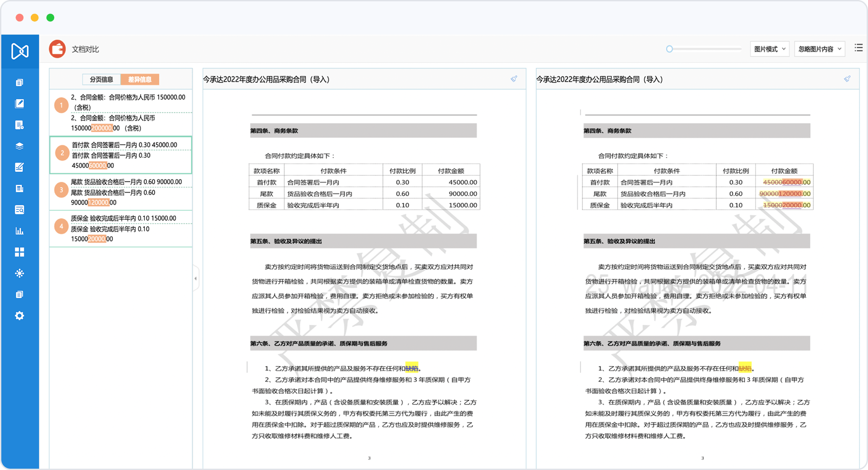Click the macOS yellow minimize window button
868x470 pixels.
(x=35, y=17)
